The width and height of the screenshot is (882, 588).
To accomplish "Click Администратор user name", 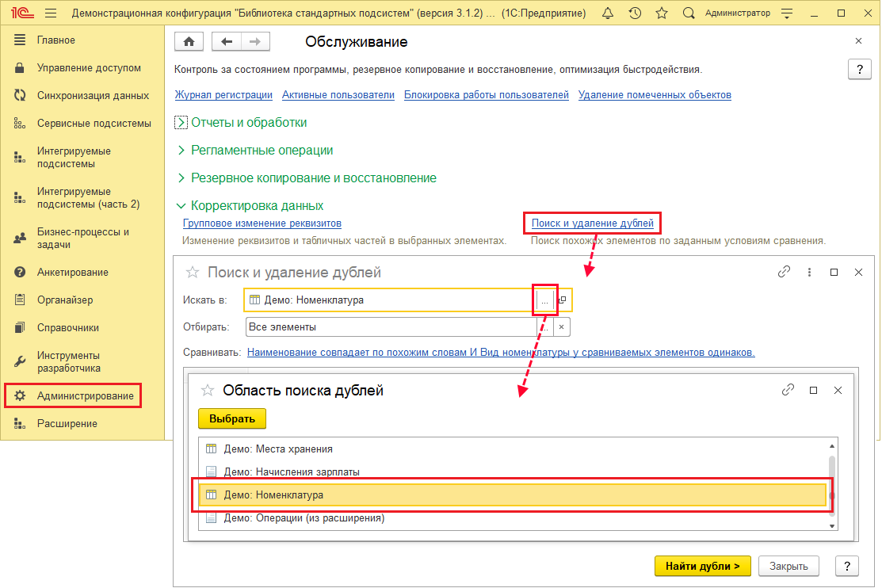I will pos(738,13).
